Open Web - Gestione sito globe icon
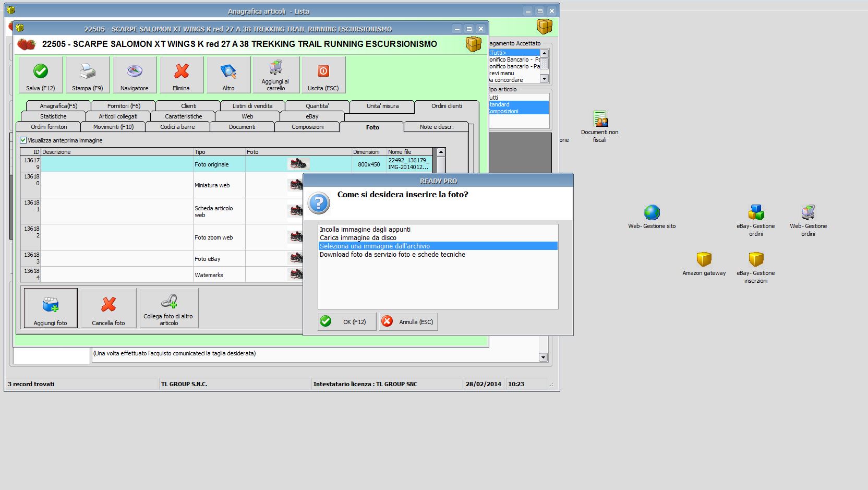The image size is (868, 490). click(x=652, y=212)
